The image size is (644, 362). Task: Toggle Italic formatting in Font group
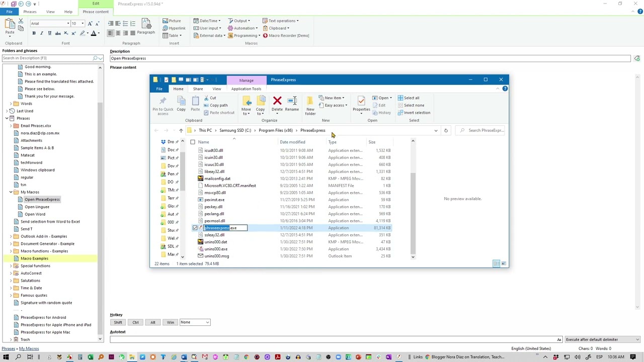[x=42, y=33]
